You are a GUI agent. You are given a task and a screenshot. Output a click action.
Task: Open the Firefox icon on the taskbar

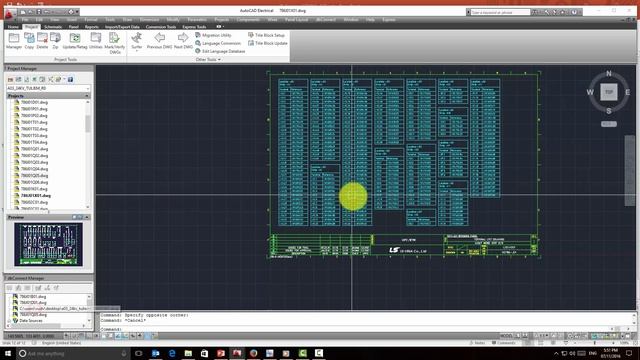[253, 353]
